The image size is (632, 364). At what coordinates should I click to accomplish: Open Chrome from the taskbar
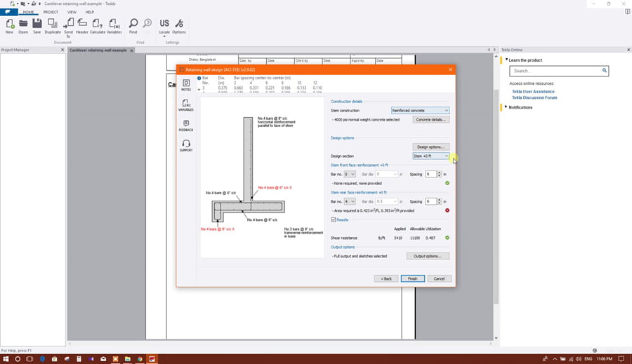[140, 359]
